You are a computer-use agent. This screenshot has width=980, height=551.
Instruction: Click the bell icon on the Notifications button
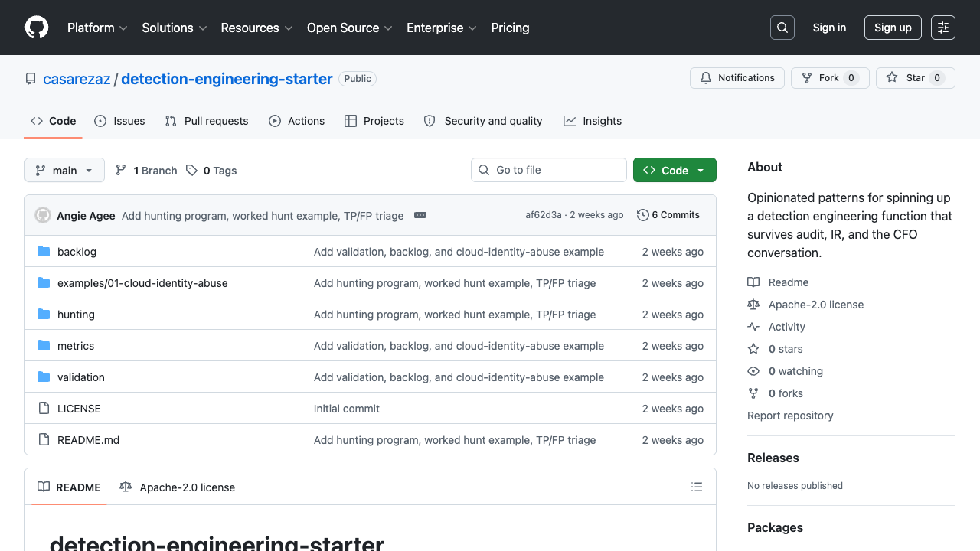706,78
